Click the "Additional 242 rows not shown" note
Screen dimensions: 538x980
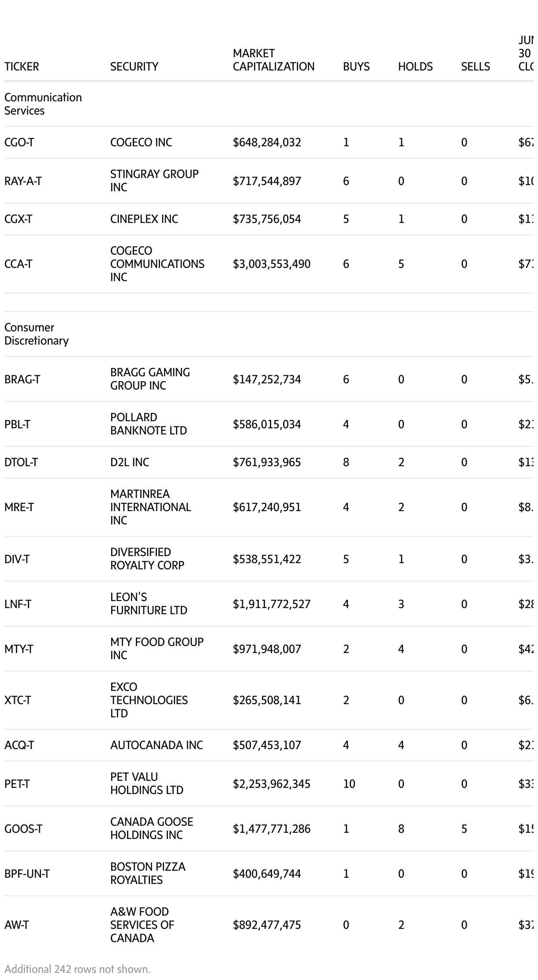[x=78, y=969]
